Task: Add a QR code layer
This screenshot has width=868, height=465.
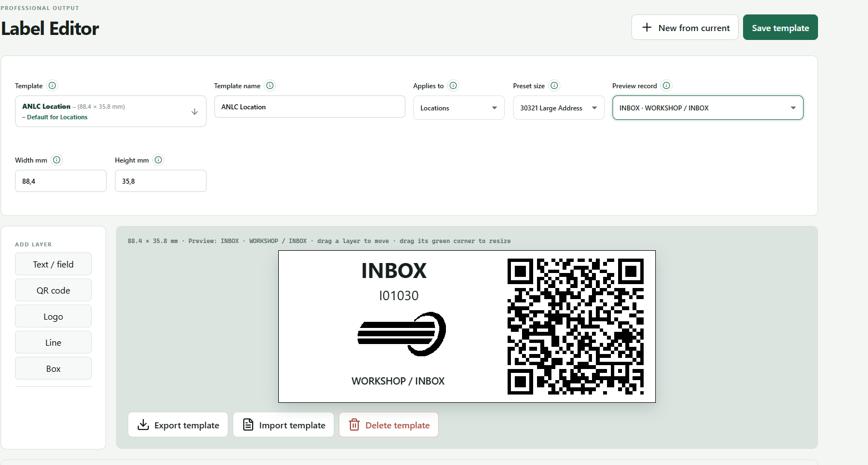Action: [53, 290]
